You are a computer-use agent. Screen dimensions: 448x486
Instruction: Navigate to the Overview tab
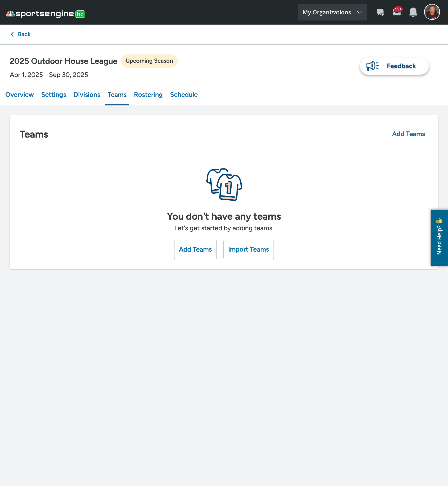[19, 94]
